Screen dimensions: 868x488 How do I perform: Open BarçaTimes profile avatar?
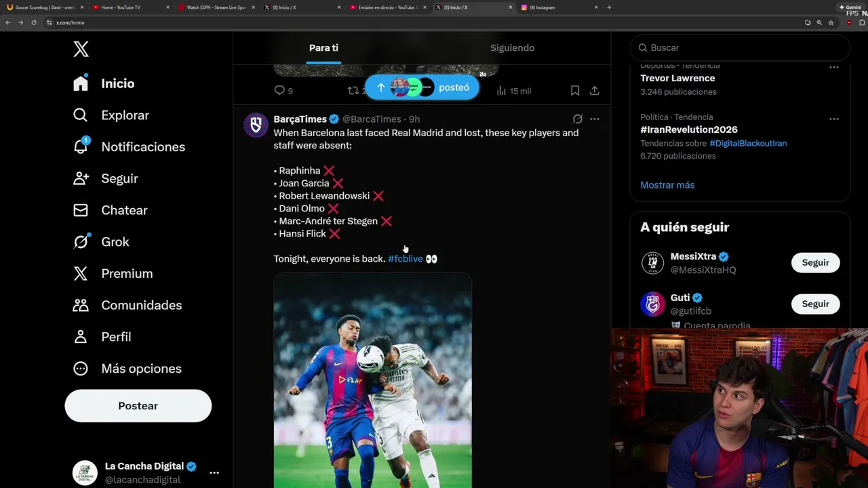pos(256,125)
